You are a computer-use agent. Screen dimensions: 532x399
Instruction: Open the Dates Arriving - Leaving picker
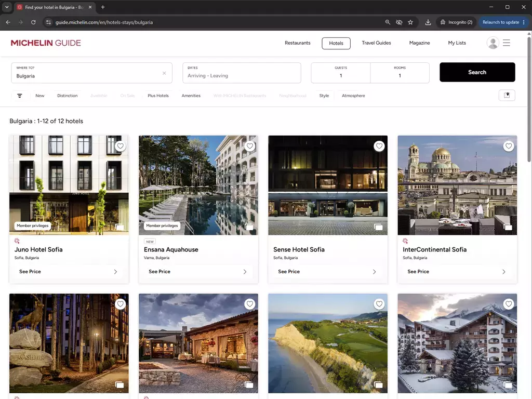point(242,73)
